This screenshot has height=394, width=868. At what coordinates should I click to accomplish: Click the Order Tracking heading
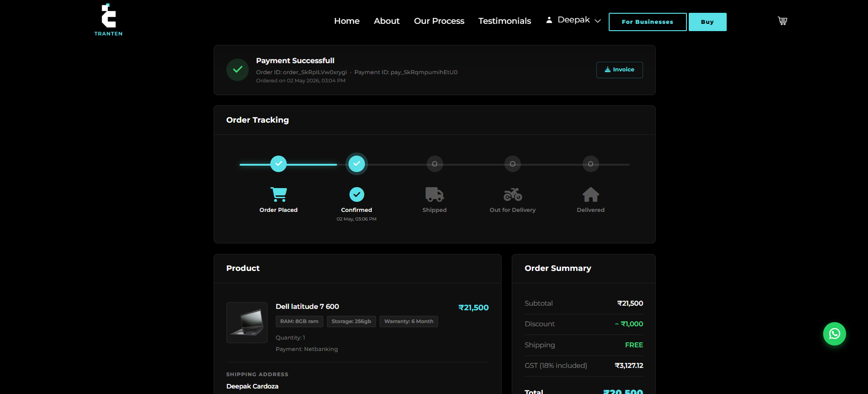[257, 120]
